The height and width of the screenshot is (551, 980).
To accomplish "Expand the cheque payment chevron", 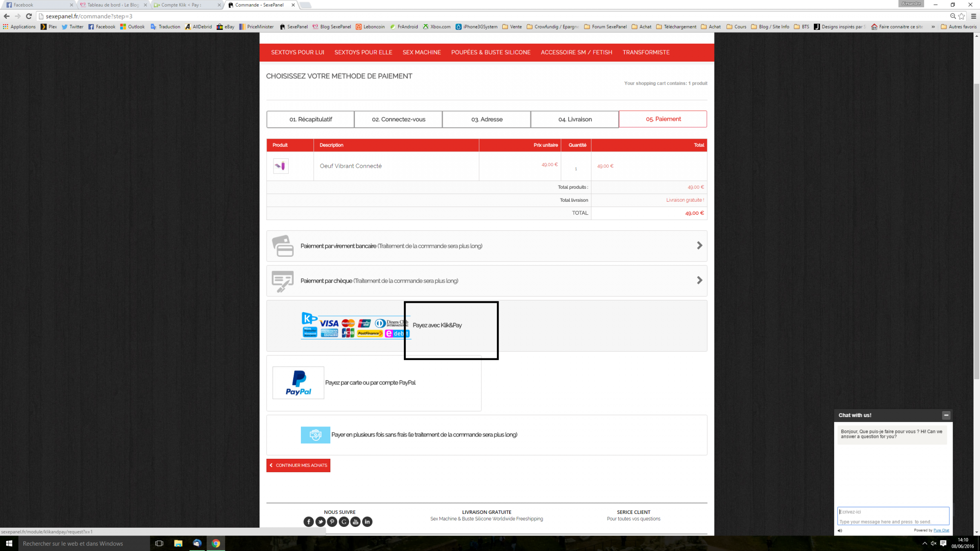I will tap(699, 280).
